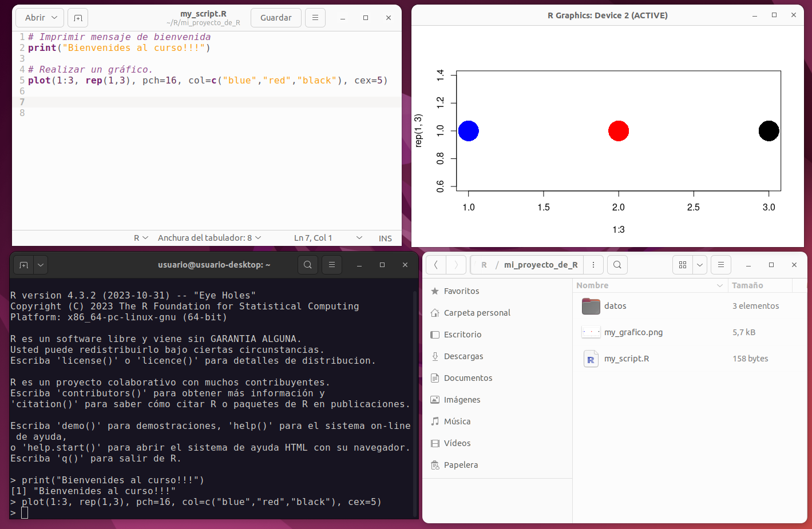This screenshot has height=529, width=812.
Task: Switch to grid view in file manager
Action: 683,265
